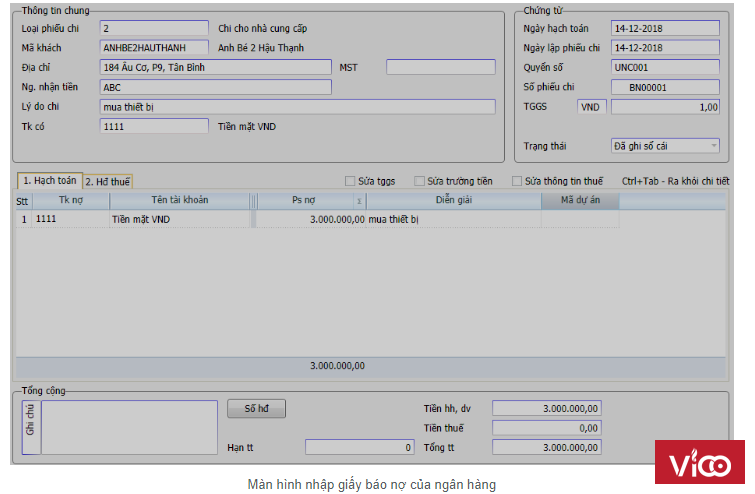Select the Tk có account field

[x=154, y=126]
